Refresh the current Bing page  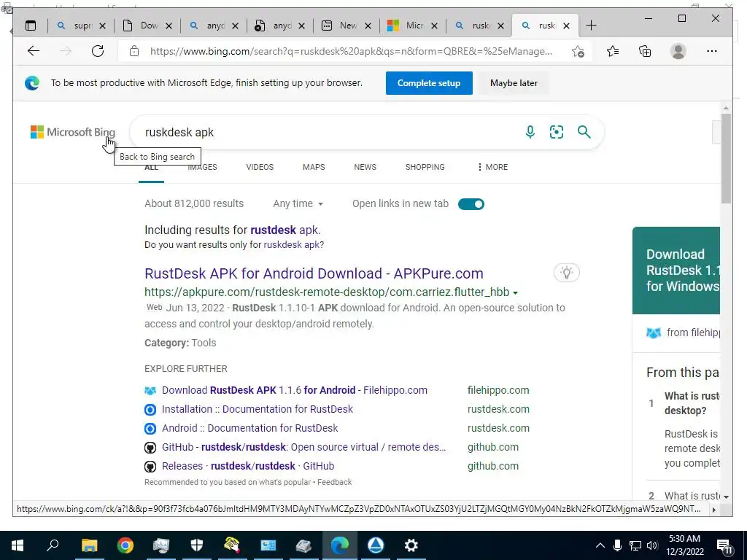pyautogui.click(x=98, y=51)
